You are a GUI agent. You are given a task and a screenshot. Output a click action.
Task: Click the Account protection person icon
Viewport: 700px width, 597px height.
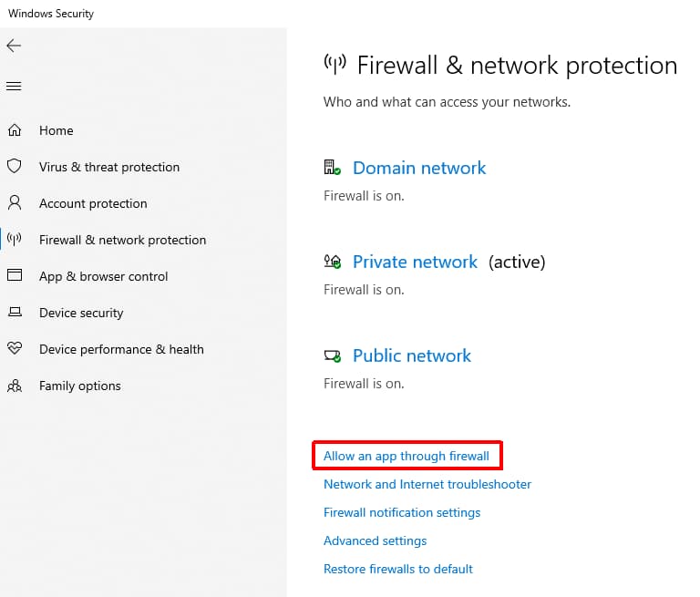15,203
